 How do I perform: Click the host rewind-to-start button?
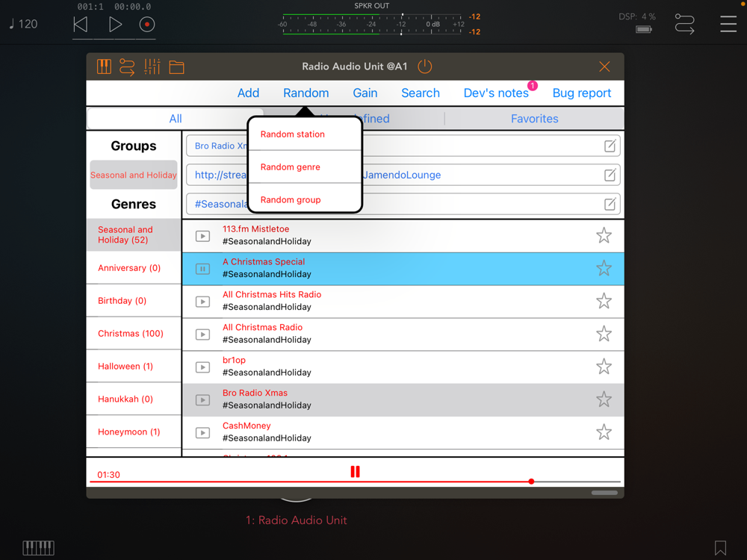click(81, 25)
